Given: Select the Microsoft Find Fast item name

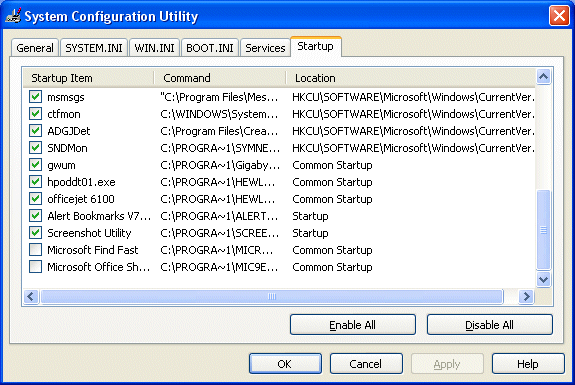Looking at the screenshot, I should pos(93,250).
